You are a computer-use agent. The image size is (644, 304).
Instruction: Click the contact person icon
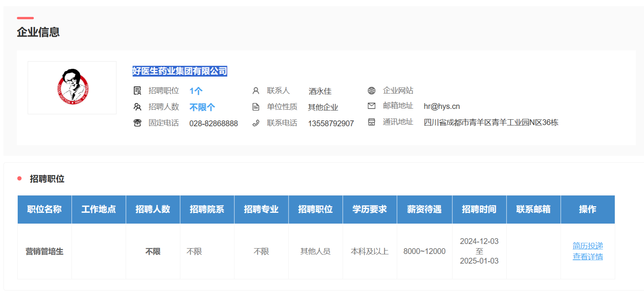[256, 91]
